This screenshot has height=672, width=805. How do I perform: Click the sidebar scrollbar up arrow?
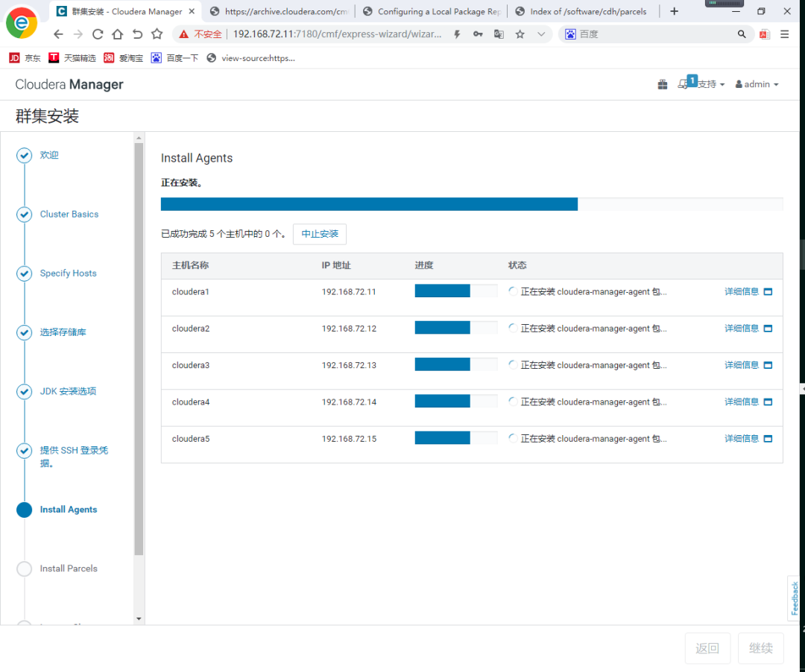[x=139, y=138]
